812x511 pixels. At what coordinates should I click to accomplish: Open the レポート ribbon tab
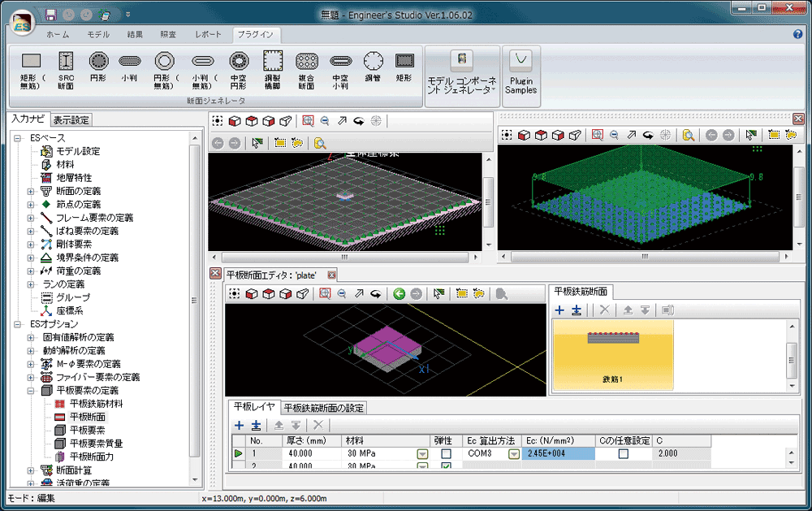tap(208, 34)
